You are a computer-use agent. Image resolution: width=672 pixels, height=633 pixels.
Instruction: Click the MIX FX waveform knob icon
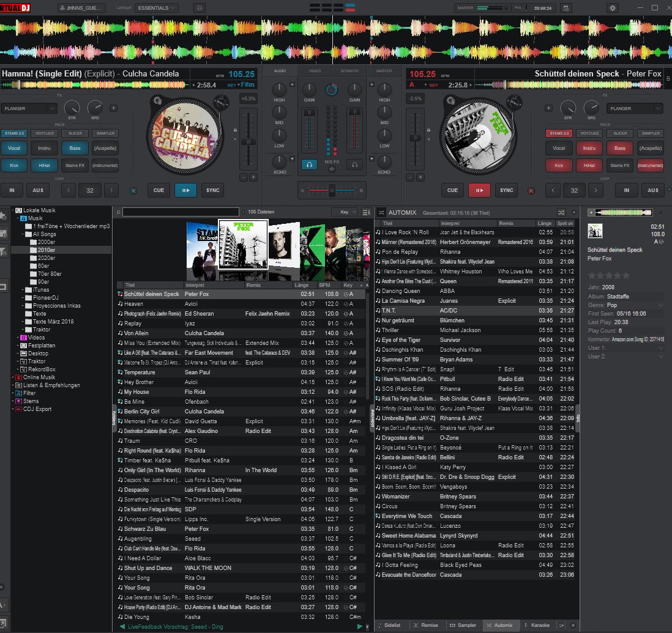(x=332, y=169)
